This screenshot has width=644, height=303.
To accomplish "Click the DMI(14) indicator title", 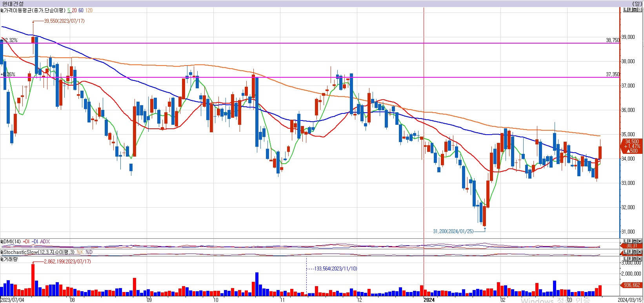I will click(x=12, y=242).
